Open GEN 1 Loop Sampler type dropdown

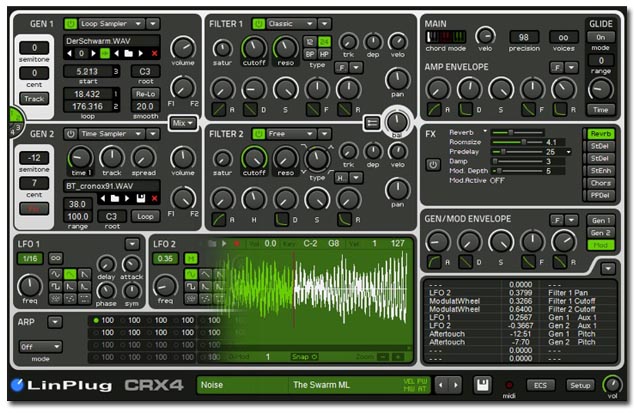point(111,24)
